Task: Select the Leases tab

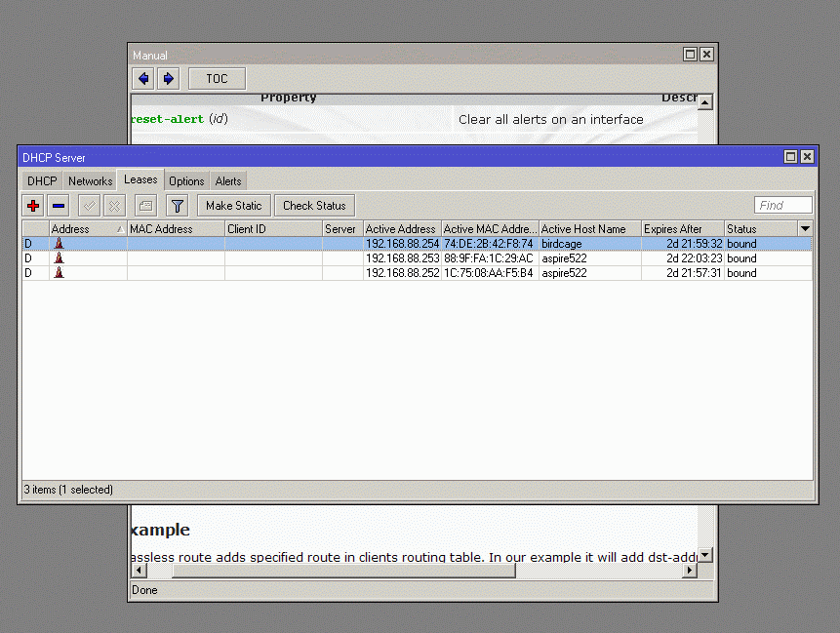Action: coord(140,179)
